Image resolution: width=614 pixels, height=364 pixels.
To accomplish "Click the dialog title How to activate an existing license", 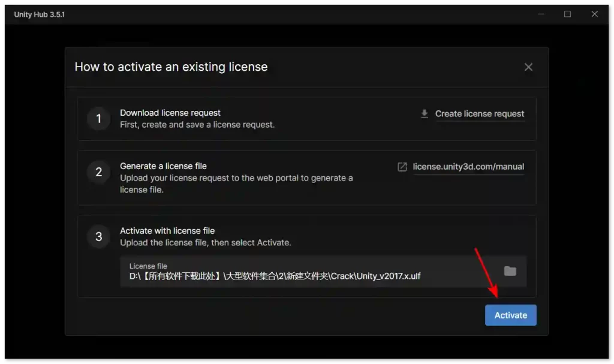I will [x=171, y=67].
